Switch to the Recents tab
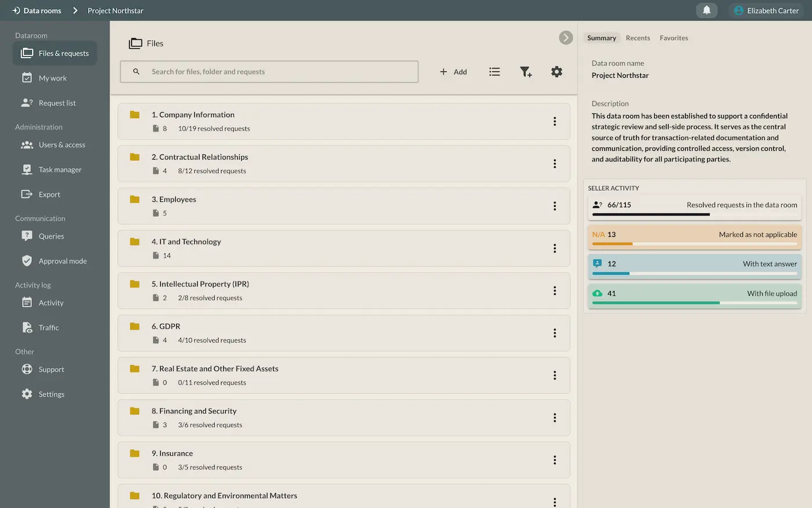This screenshot has height=508, width=812. point(638,38)
